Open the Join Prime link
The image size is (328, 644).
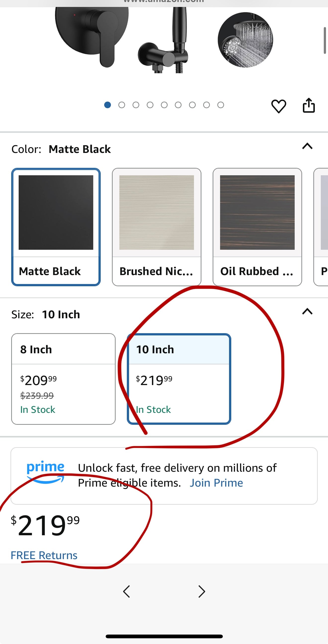point(216,483)
